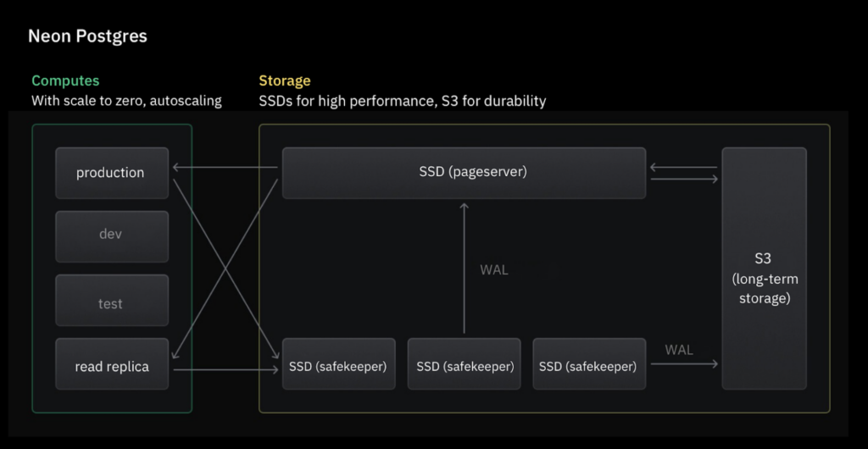Click the test compute box
The width and height of the screenshot is (868, 449).
click(x=112, y=300)
